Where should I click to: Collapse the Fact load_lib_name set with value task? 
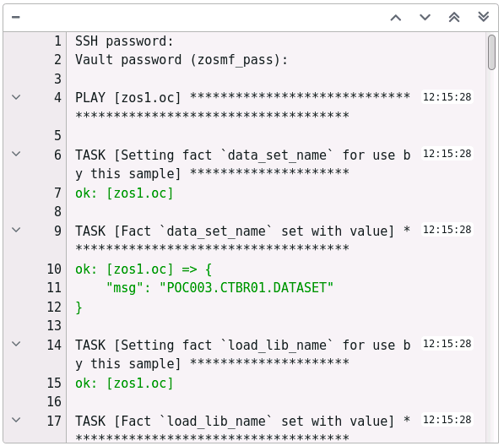16,420
